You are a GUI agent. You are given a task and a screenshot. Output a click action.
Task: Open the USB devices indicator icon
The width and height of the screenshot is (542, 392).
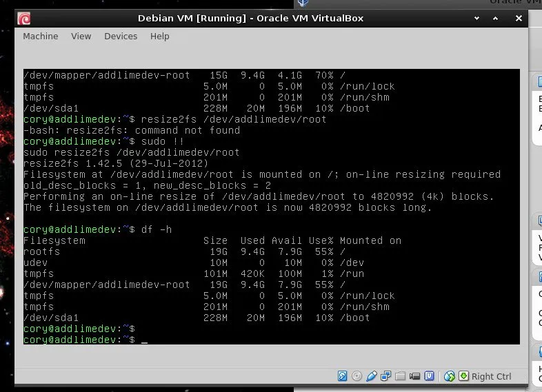371,375
